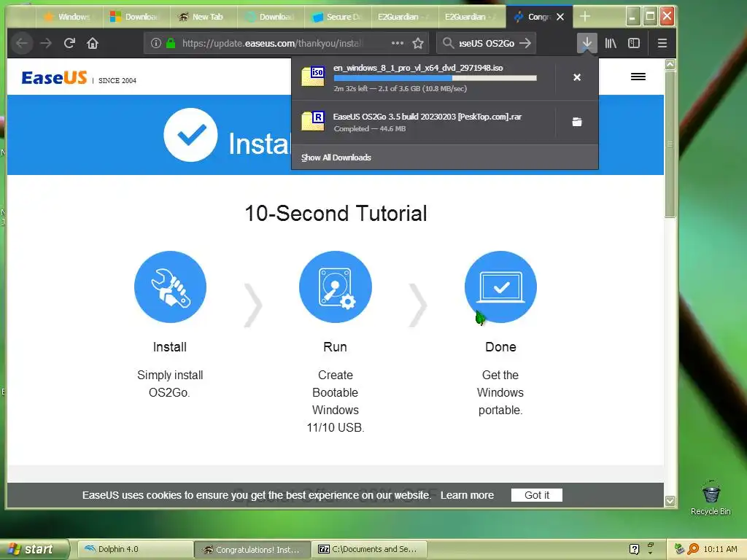This screenshot has height=560, width=747.
Task: Switch to the fourth tab labeled Download
Action: [x=270, y=17]
